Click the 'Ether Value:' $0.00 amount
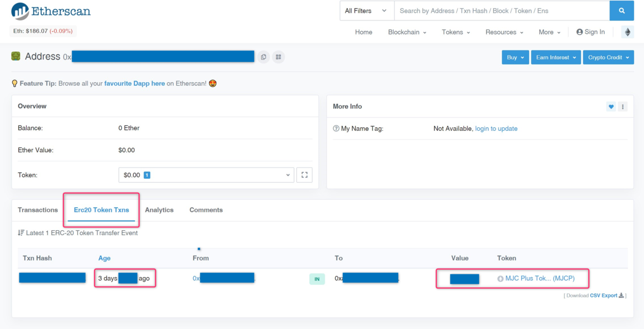The image size is (644, 329). pos(127,150)
